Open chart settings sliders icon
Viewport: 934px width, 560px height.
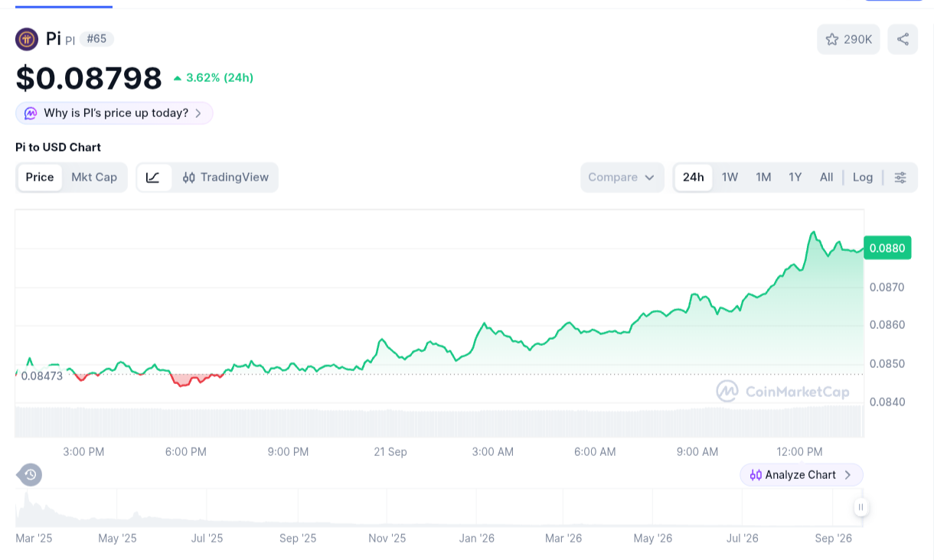tap(900, 177)
